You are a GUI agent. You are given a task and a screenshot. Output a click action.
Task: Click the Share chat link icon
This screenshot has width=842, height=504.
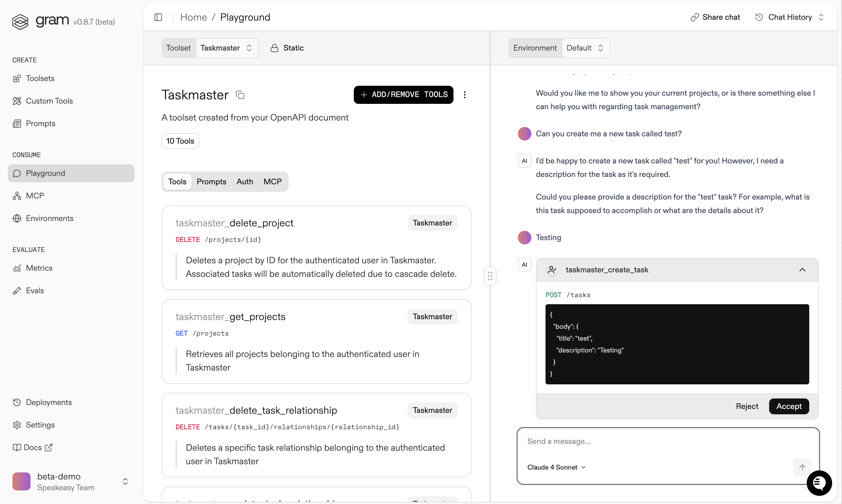coord(695,17)
